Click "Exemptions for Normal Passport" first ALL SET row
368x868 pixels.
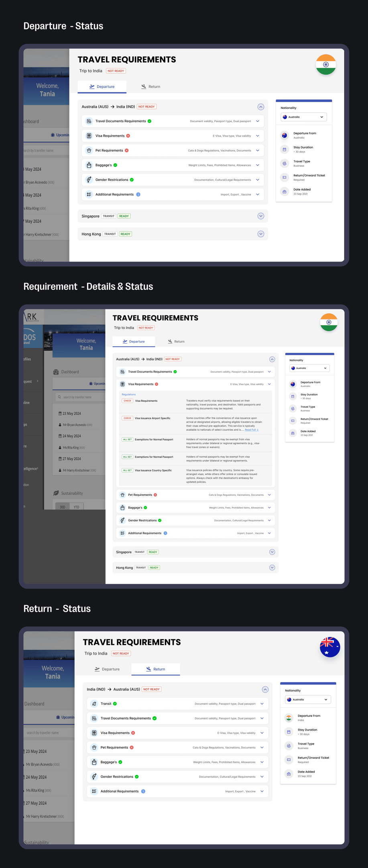(154, 440)
